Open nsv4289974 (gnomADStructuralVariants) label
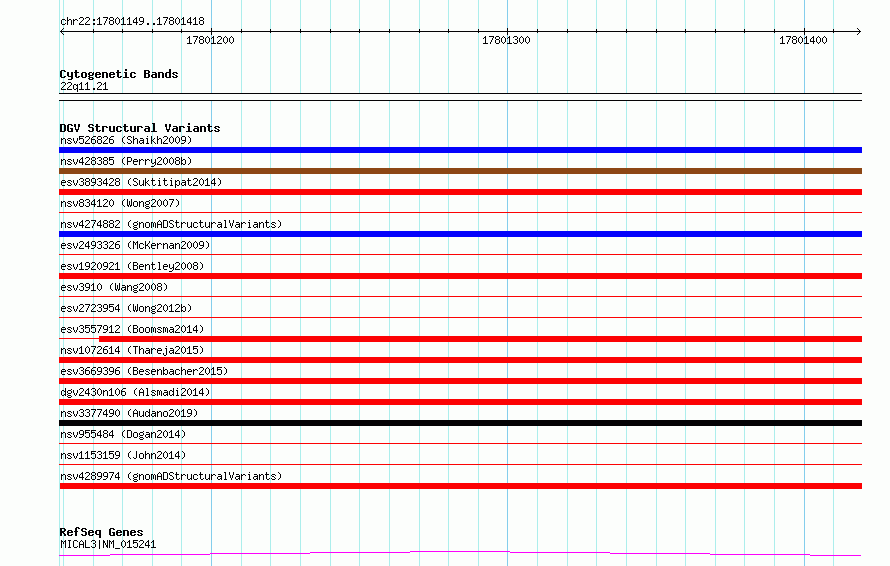890x566 pixels. pyautogui.click(x=171, y=476)
